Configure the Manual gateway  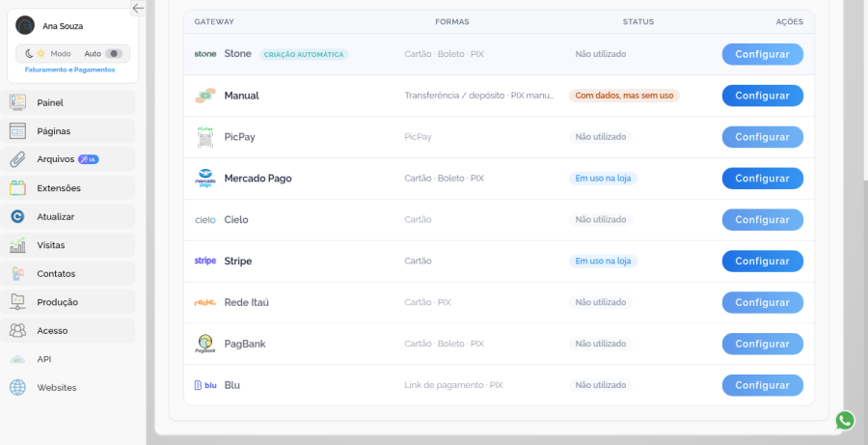(762, 96)
